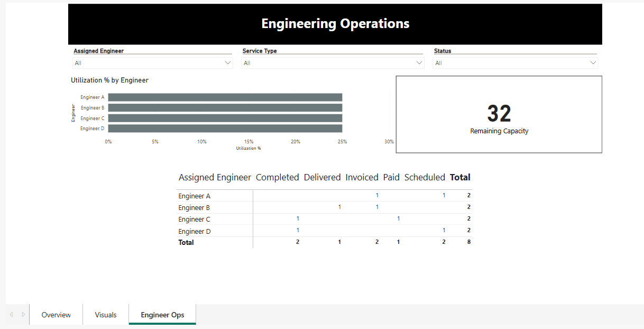644x329 pixels.
Task: Click Engineer A's Scheduled value
Action: point(444,195)
